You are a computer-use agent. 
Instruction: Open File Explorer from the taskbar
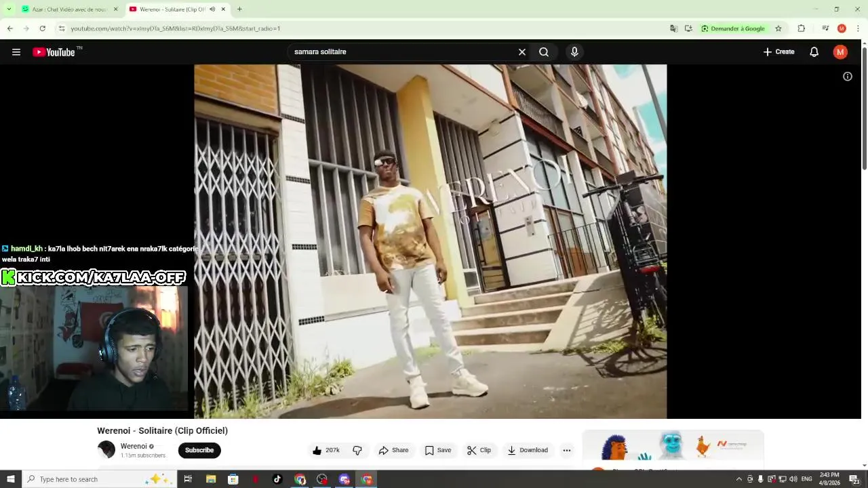click(x=210, y=479)
